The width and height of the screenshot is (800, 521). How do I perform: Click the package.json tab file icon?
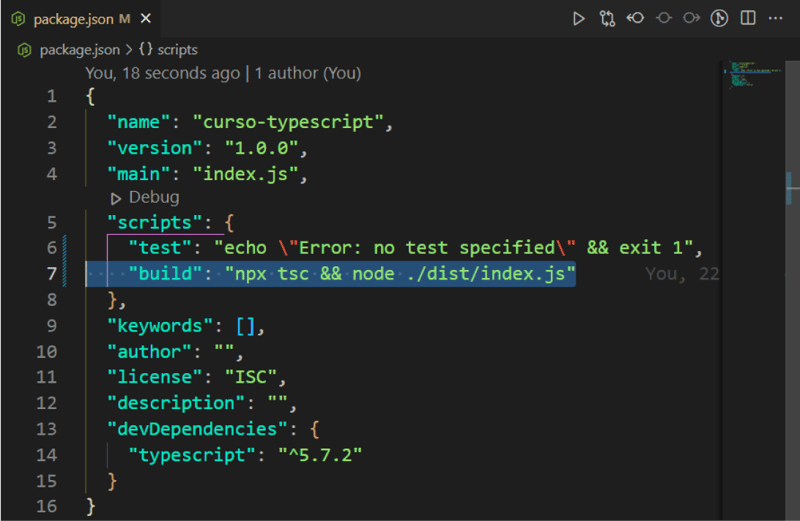click(18, 19)
